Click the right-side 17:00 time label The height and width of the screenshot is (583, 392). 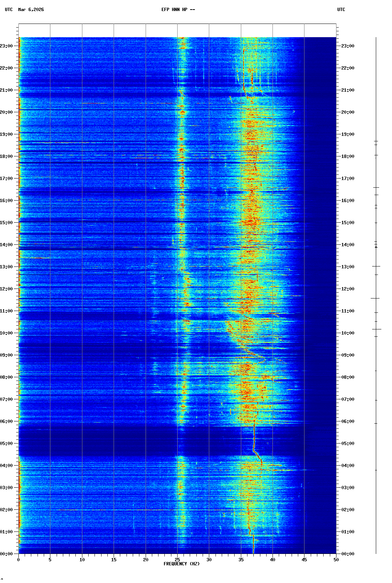348,179
